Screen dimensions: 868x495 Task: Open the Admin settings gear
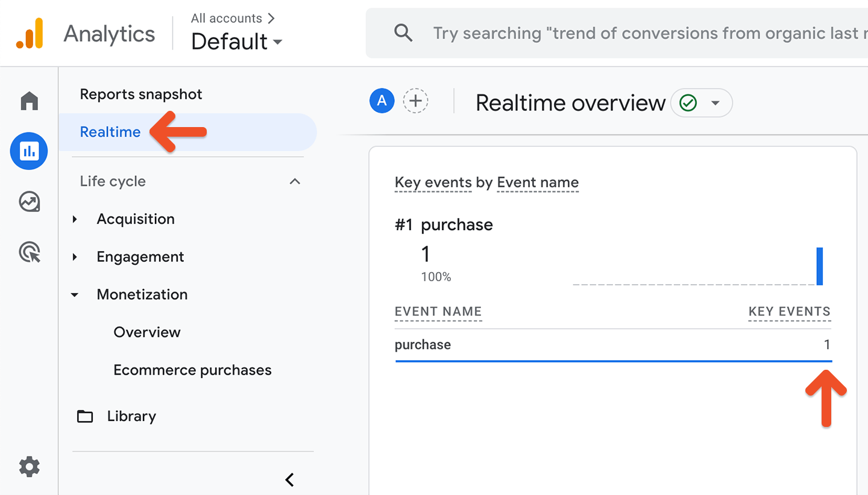click(29, 467)
